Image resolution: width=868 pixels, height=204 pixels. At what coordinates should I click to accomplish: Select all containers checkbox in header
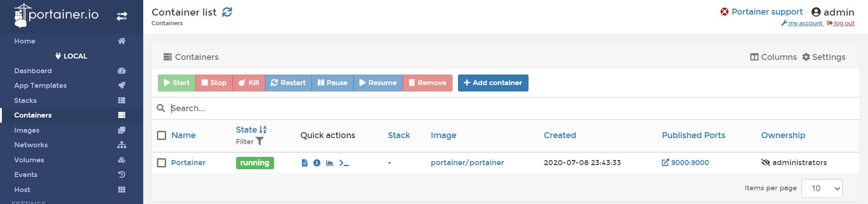pos(162,135)
